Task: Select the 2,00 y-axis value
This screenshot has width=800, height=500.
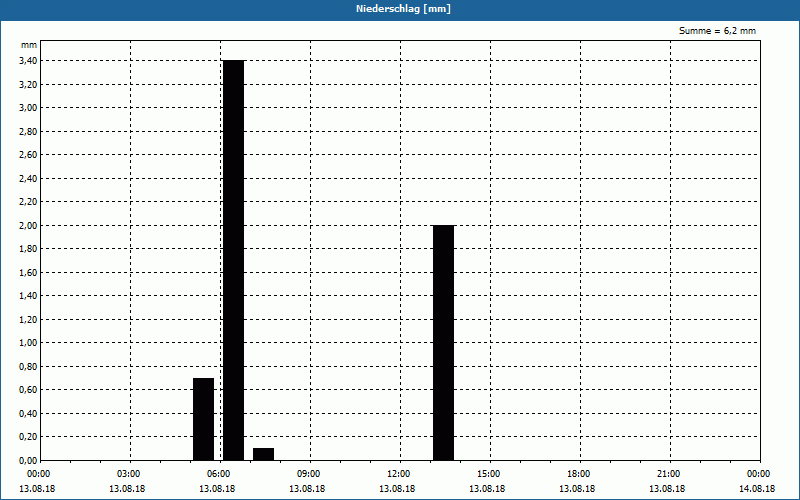Action: point(28,225)
